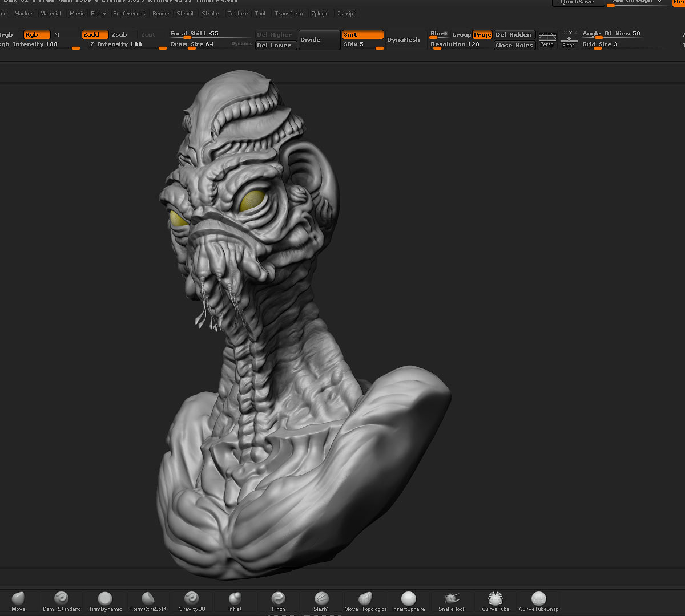685x616 pixels.
Task: Open the Picker menu
Action: click(99, 13)
